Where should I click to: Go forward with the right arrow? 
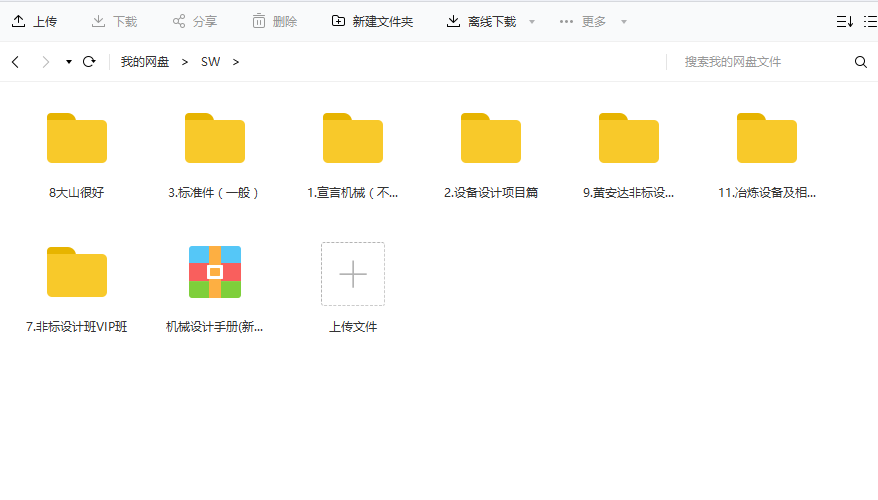(x=46, y=62)
